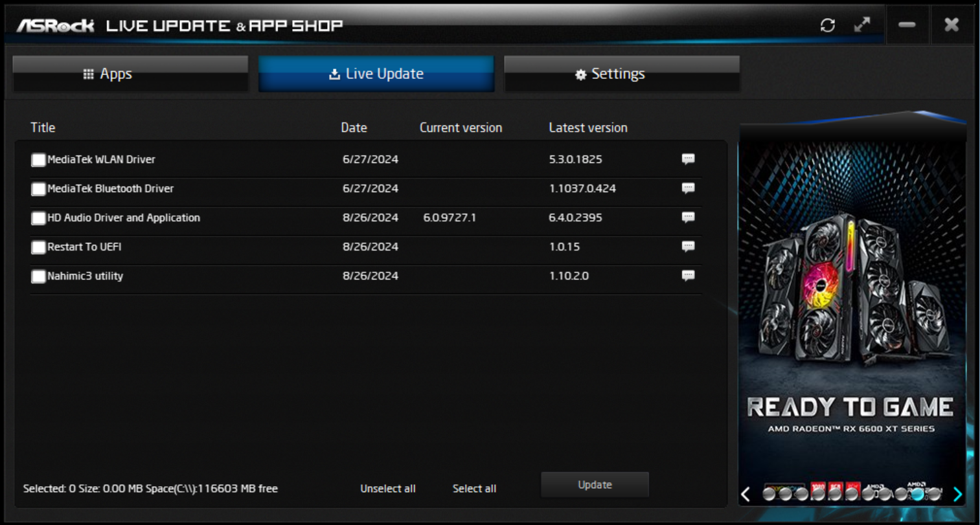Check the HD Audio Driver checkbox
This screenshot has height=525, width=980.
point(38,218)
